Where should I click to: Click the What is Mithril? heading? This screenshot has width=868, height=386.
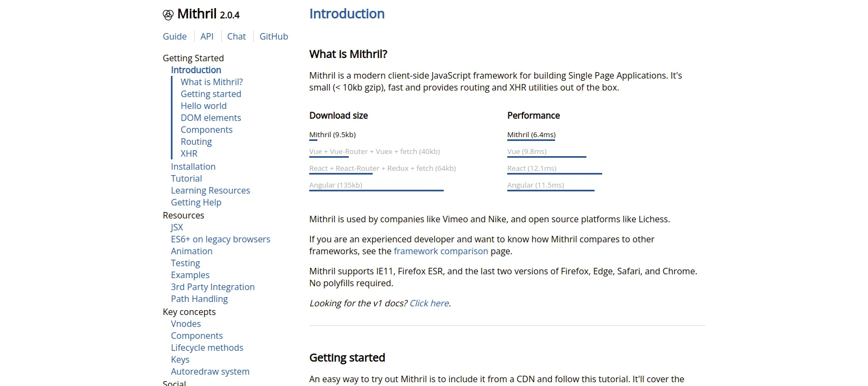[348, 54]
